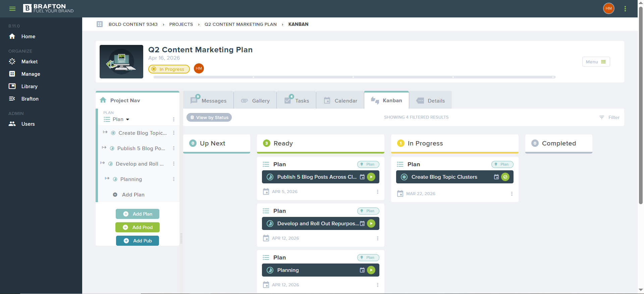The image size is (644, 294).
Task: Open the Filter control
Action: pyautogui.click(x=609, y=117)
